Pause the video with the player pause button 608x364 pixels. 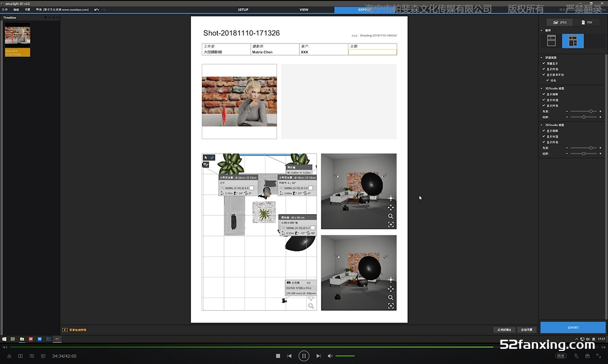pyautogui.click(x=303, y=356)
